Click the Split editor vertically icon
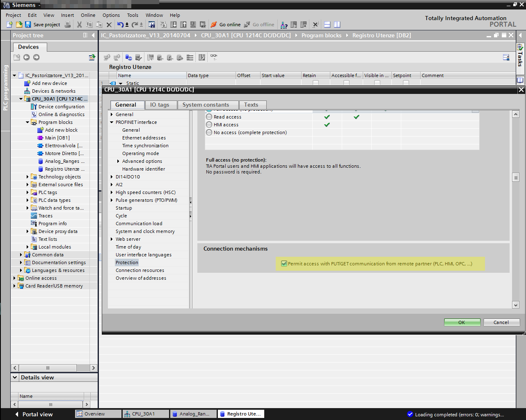 [337, 25]
